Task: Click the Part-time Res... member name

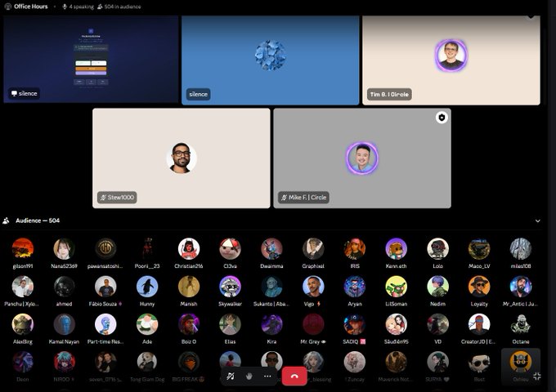Action: pos(105,341)
